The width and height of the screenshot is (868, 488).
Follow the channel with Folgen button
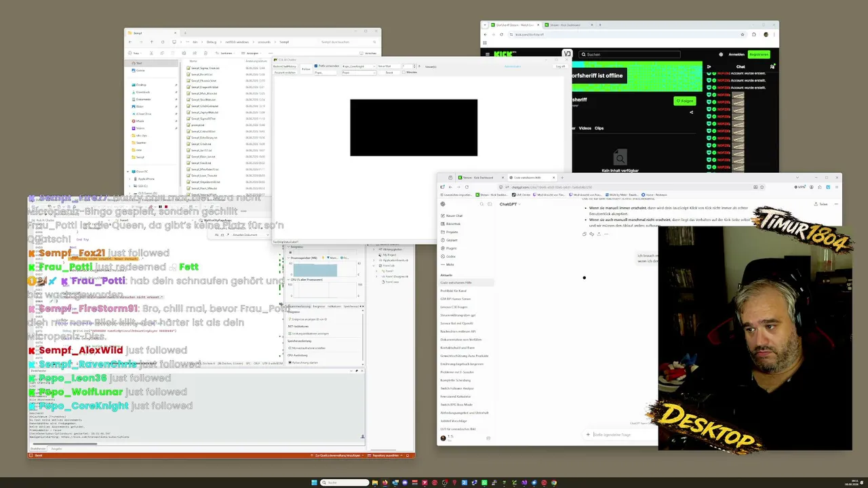685,101
